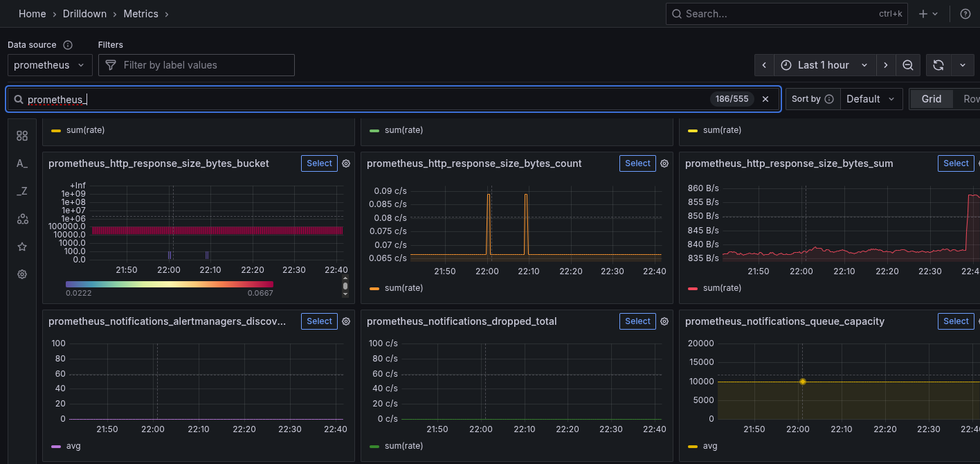Image resolution: width=980 pixels, height=464 pixels.
Task: Expand the auto-refresh interval dropdown
Action: [963, 65]
